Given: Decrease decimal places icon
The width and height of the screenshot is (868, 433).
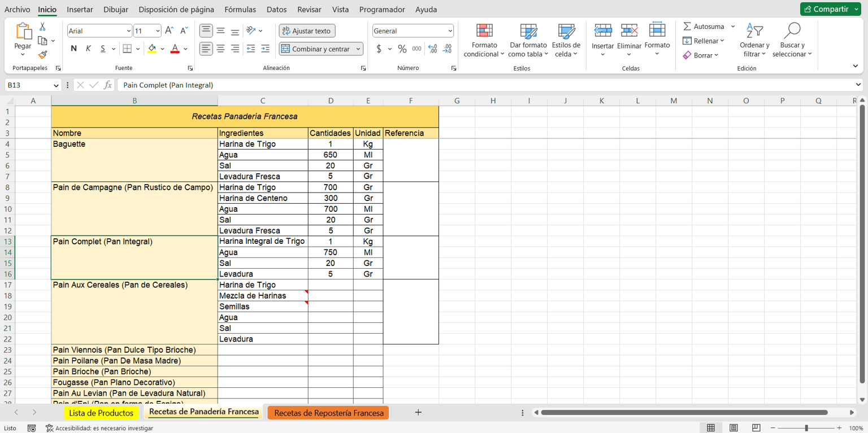Looking at the screenshot, I should click(447, 49).
